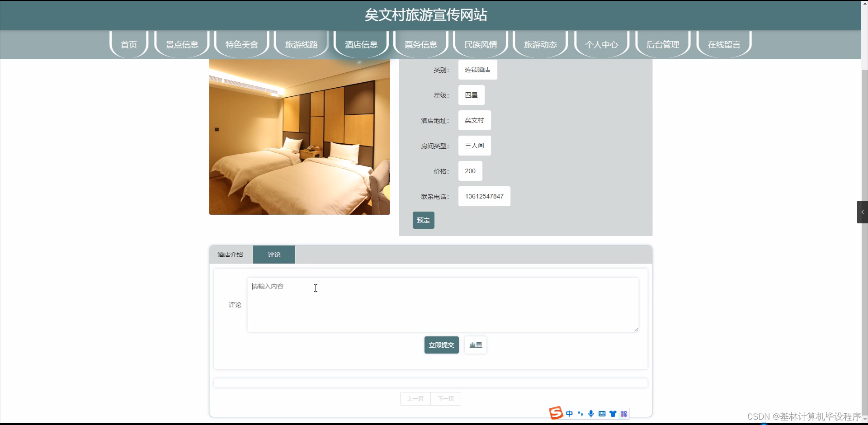868x425 pixels.
Task: Activate the voice input microphone icon
Action: coord(591,413)
